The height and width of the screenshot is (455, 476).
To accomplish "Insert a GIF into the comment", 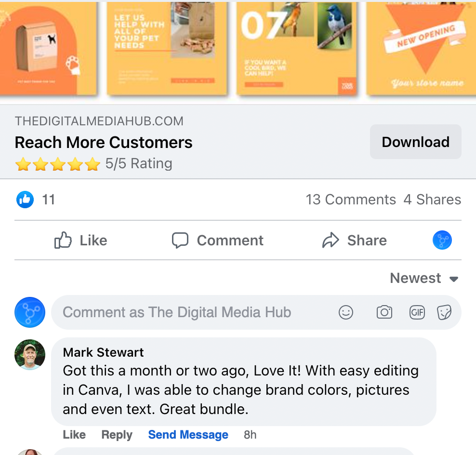I will coord(417,312).
